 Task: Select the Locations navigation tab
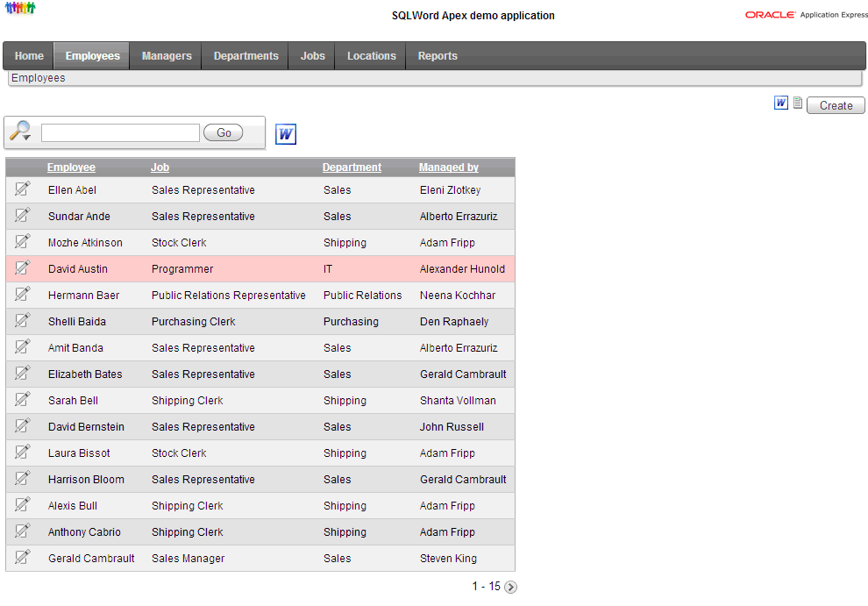pos(372,56)
